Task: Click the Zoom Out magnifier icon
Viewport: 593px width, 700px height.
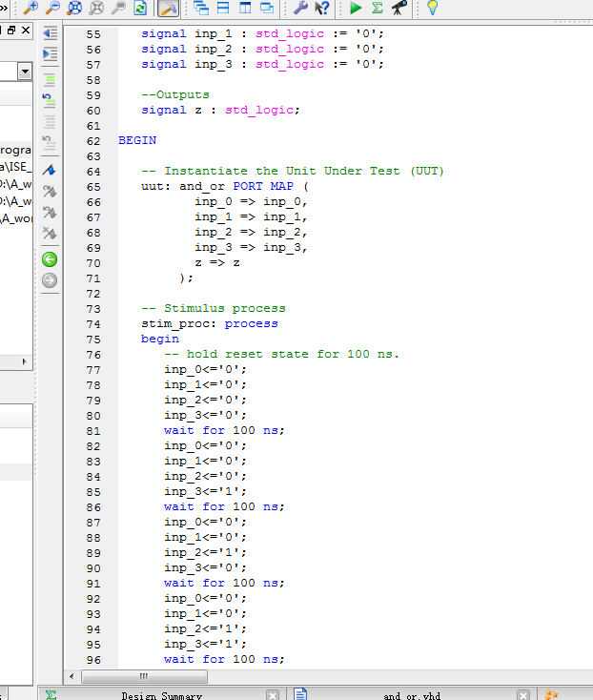Action: pyautogui.click(x=52, y=8)
